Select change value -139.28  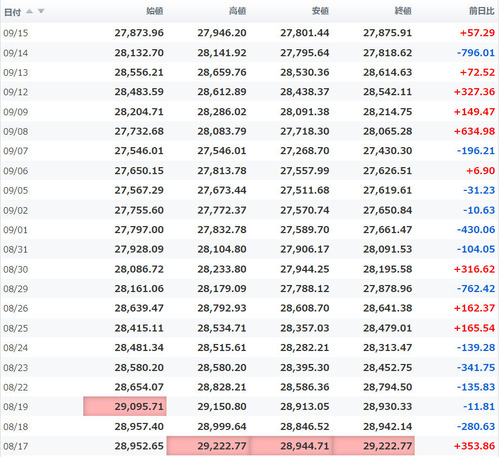click(x=476, y=348)
